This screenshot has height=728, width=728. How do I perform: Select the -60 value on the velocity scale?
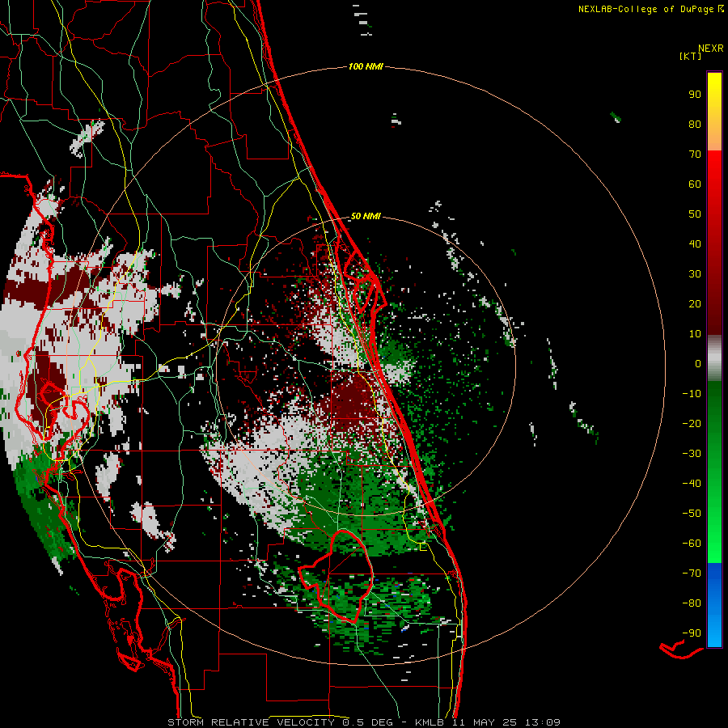[x=692, y=544]
